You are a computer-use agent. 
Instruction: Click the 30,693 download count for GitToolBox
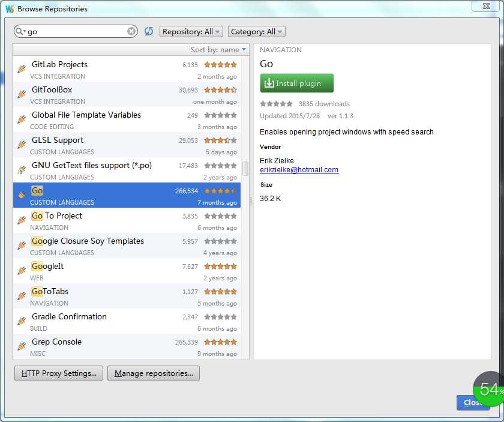point(188,90)
